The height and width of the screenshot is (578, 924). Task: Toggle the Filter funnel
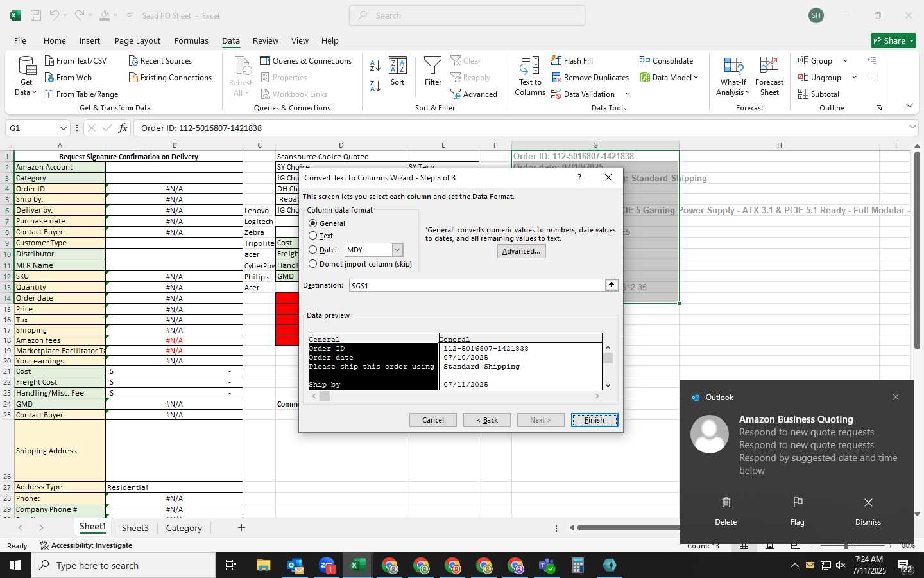click(x=433, y=71)
